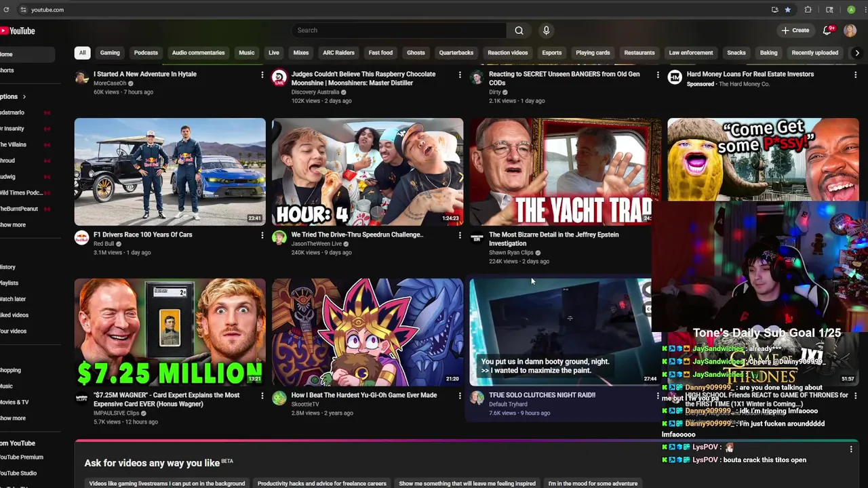The width and height of the screenshot is (868, 488).
Task: Open MoreCaseOh channel avatar
Action: [81, 77]
